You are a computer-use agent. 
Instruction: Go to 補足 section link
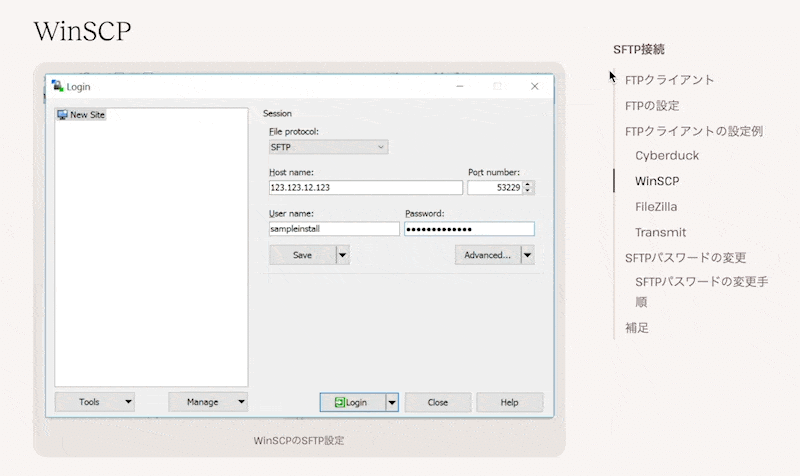click(637, 328)
